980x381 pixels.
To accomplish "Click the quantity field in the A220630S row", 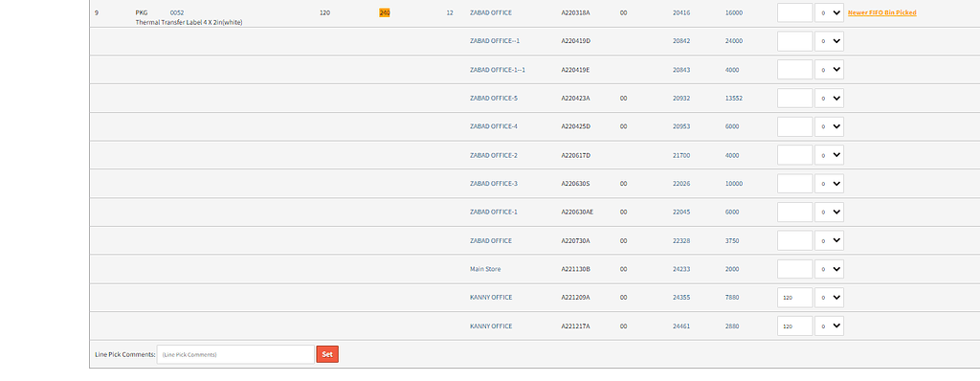I will point(795,183).
